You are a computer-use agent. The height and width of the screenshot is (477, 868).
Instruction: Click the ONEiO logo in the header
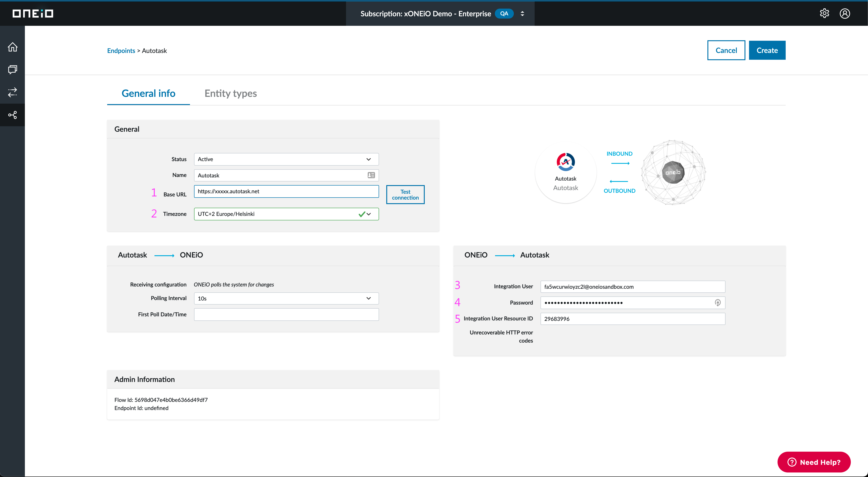tap(33, 14)
